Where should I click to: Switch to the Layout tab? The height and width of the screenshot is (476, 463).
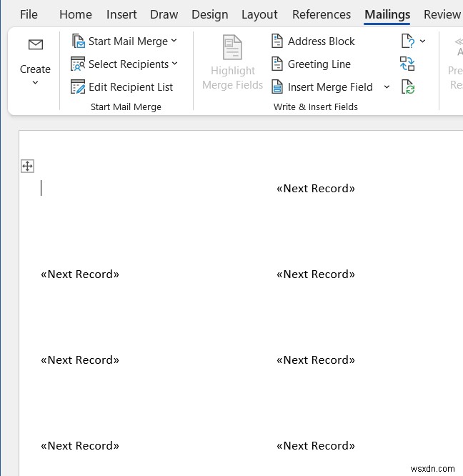click(x=259, y=14)
